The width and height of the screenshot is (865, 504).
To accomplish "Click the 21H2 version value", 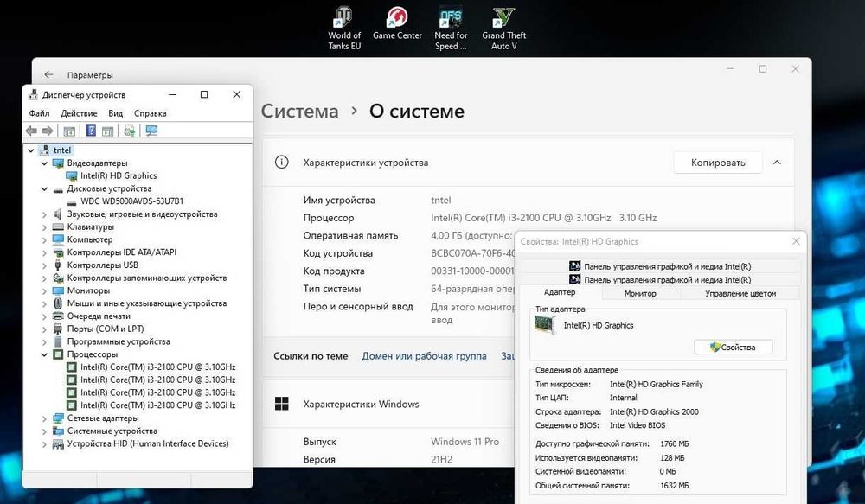I will (x=441, y=459).
